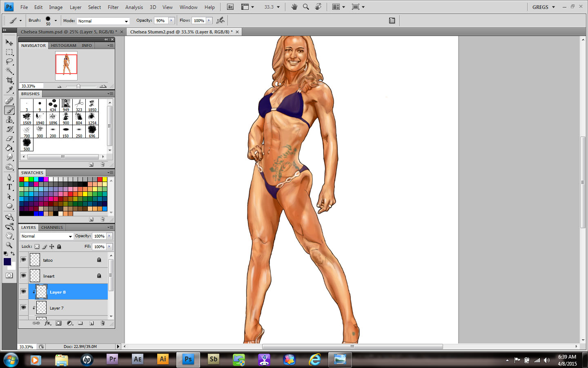
Task: Expand the layer blending mode dropdown
Action: (47, 236)
